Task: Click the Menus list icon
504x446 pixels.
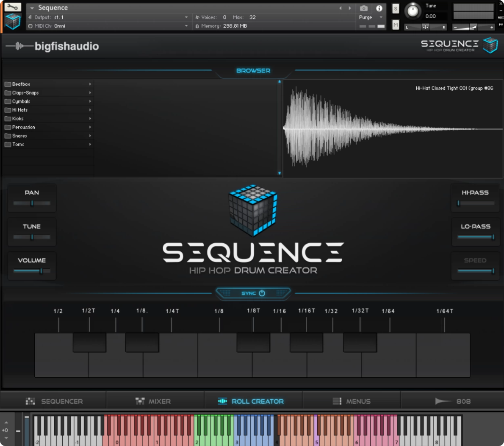Action: [337, 401]
